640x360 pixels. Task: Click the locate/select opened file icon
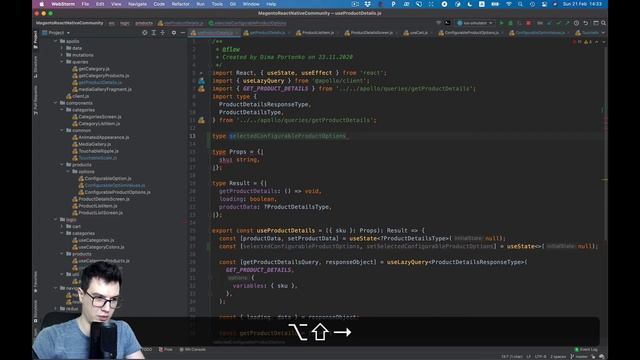coord(144,33)
